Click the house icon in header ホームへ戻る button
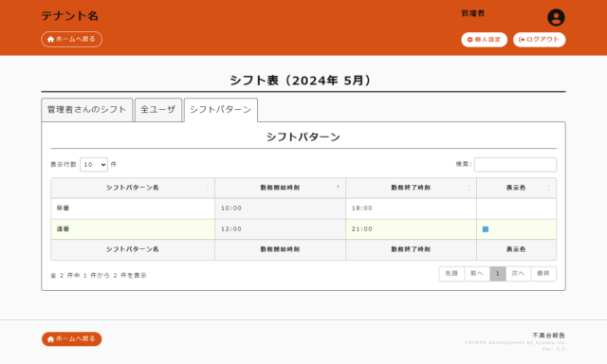The image size is (607, 364). (x=50, y=39)
